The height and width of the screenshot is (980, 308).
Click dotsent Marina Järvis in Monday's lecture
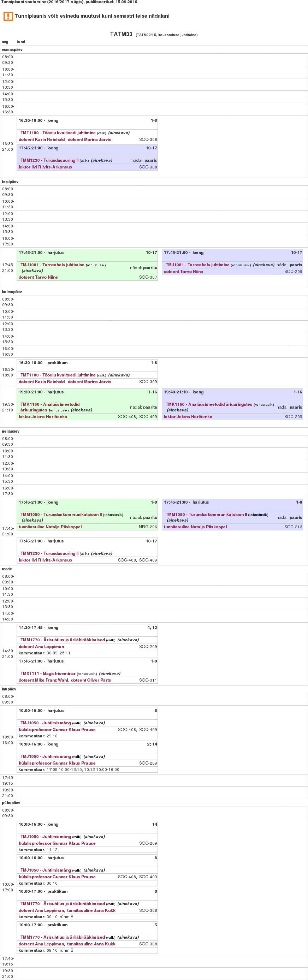coord(89,139)
